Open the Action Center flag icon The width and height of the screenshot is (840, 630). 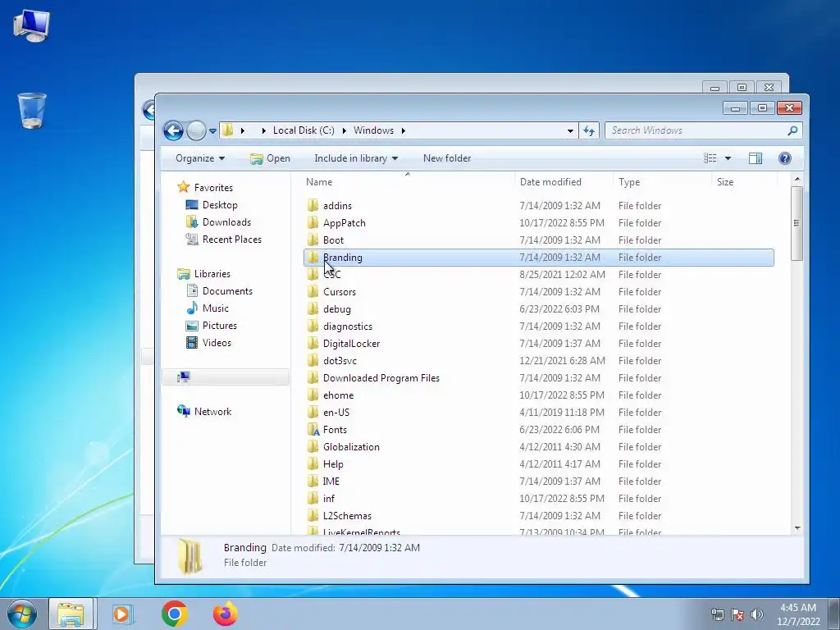(737, 614)
